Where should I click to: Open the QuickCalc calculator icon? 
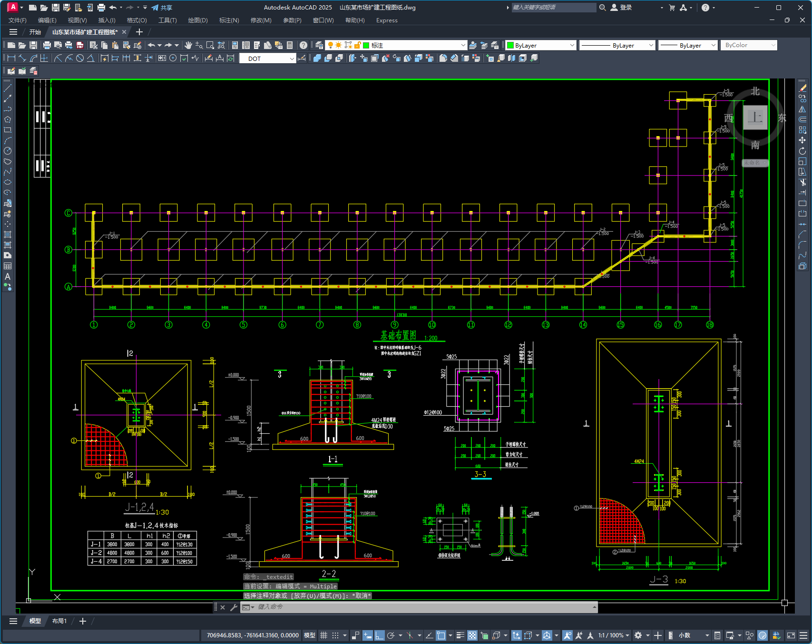coord(290,45)
